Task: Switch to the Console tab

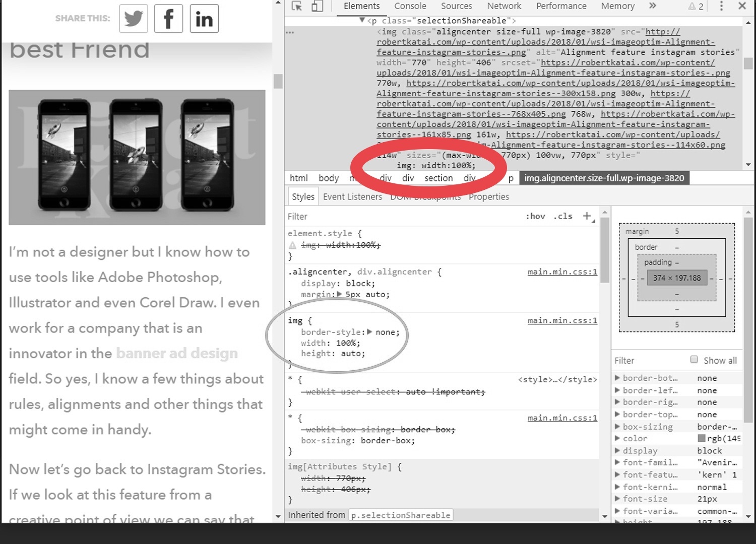Action: (x=410, y=6)
